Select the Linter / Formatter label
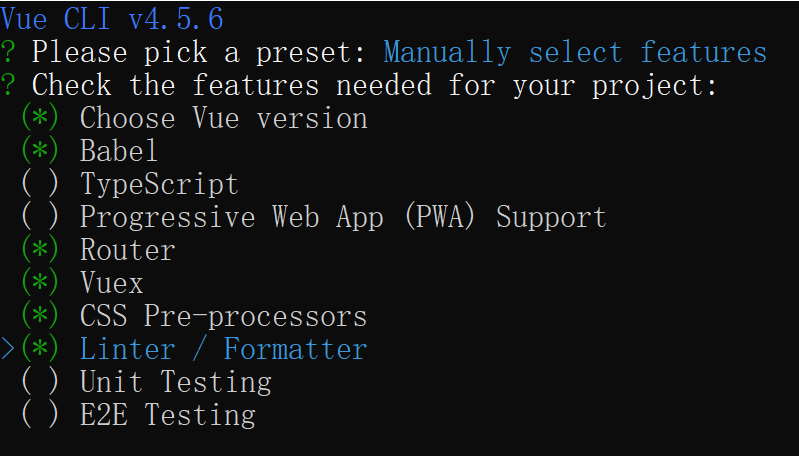This screenshot has height=456, width=799. [x=223, y=349]
